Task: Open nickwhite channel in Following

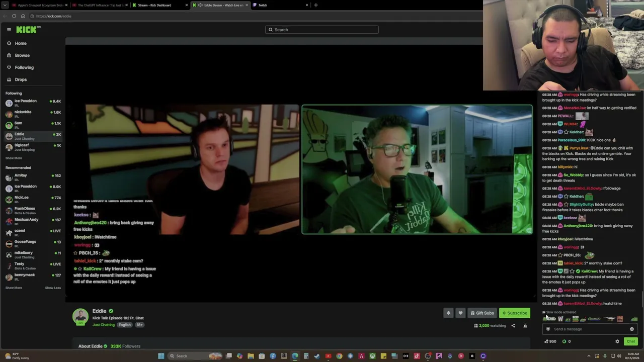Action: click(x=33, y=114)
